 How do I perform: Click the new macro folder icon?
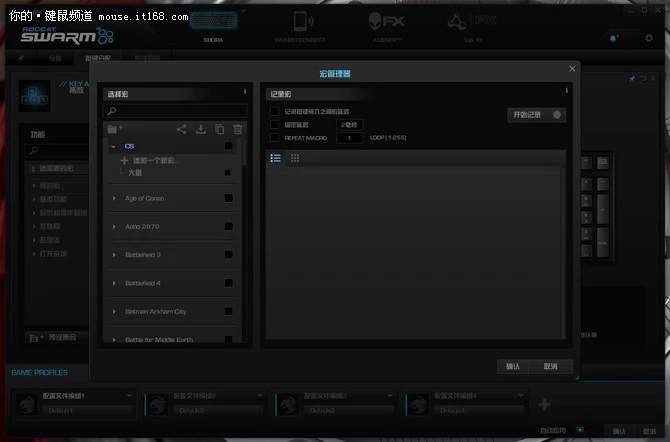click(114, 129)
